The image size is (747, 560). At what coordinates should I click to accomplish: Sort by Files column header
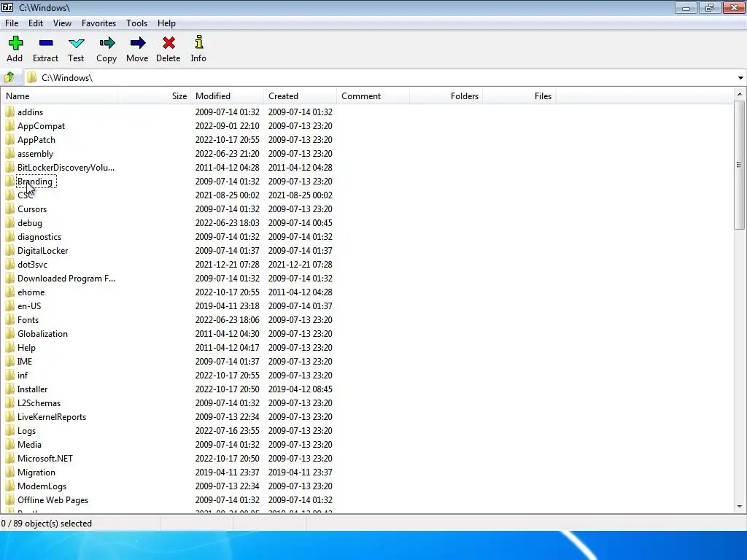[x=519, y=96]
